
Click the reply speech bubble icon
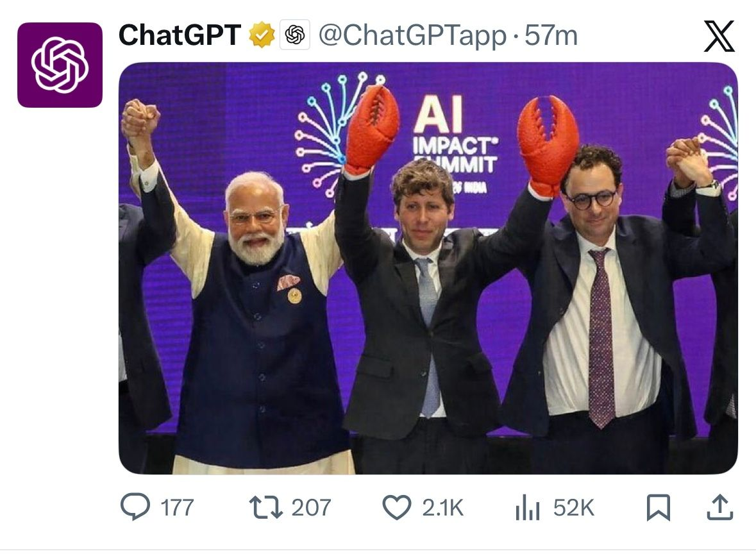pos(135,508)
